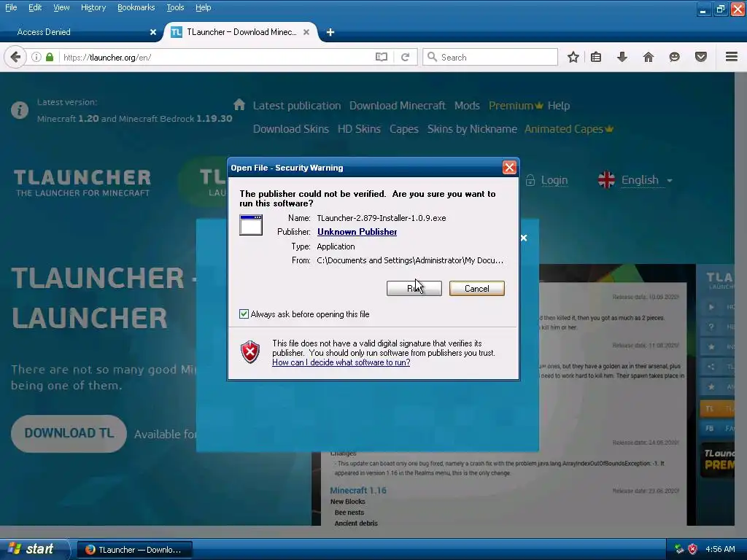Open the Edit menu

coord(35,7)
